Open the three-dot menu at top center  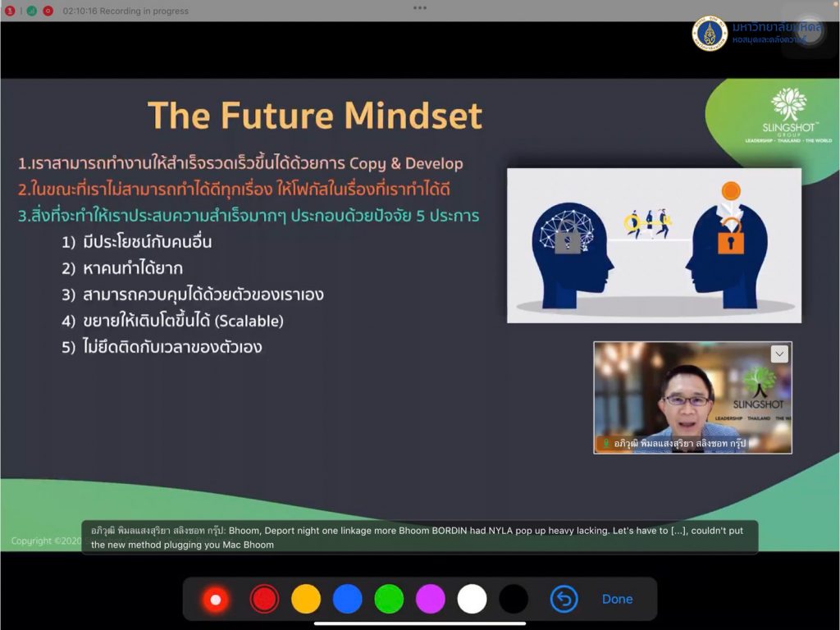coord(420,7)
